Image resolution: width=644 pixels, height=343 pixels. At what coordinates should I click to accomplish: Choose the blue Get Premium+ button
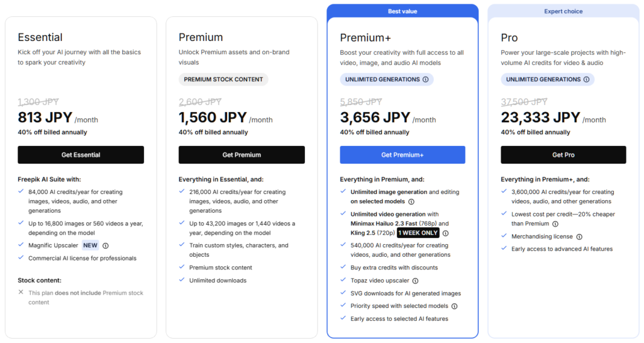coord(402,155)
